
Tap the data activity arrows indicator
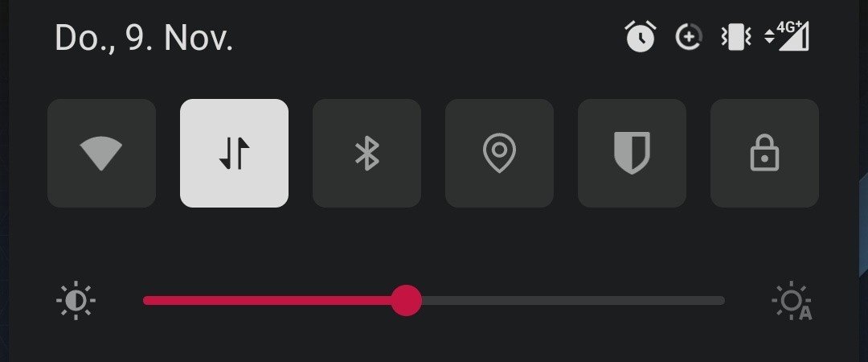coord(769,37)
